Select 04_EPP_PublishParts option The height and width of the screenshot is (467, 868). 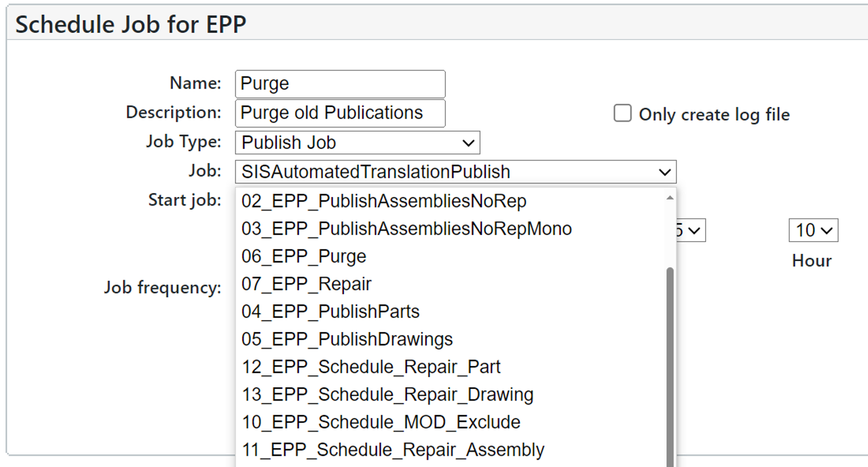(x=330, y=312)
